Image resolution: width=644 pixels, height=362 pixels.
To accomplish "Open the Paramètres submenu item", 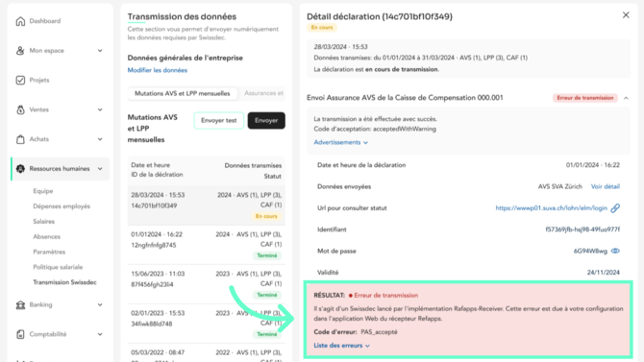I will [49, 252].
